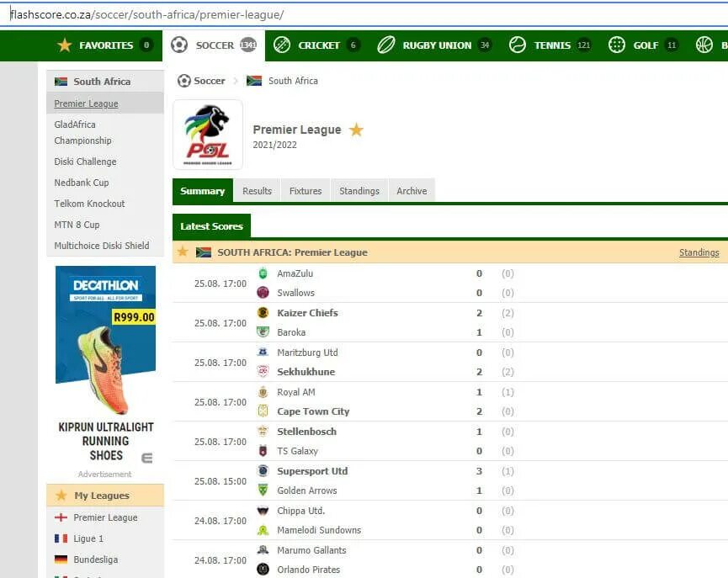The height and width of the screenshot is (578, 728).
Task: Open Telkom Knockout in sidebar
Action: [x=89, y=204]
